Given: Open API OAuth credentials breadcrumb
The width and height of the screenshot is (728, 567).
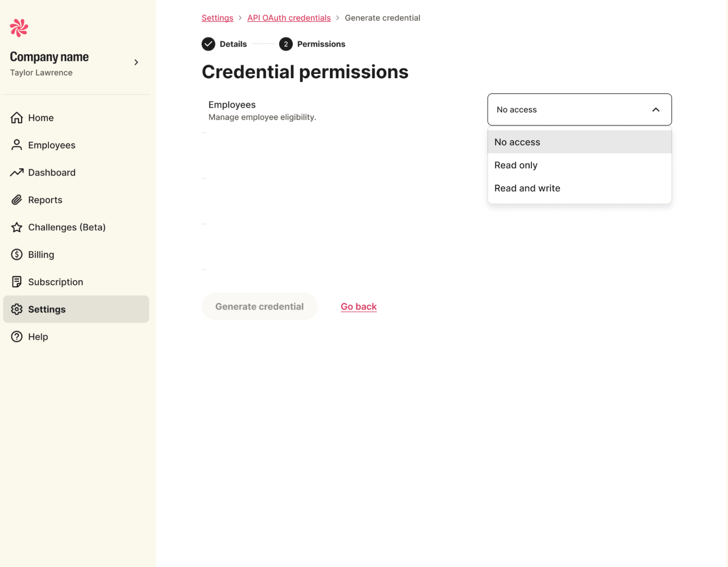Looking at the screenshot, I should [289, 18].
